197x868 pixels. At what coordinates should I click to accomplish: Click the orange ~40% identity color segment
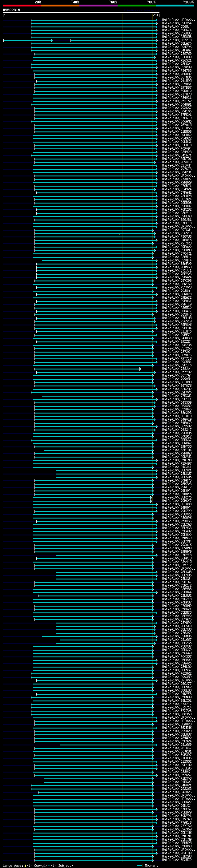click(x=60, y=6)
